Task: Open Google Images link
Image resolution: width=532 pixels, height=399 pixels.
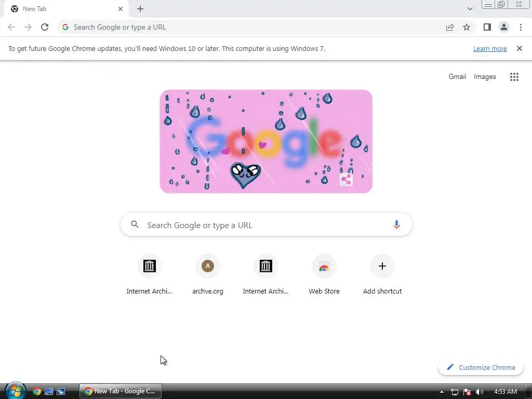Action: (x=485, y=77)
